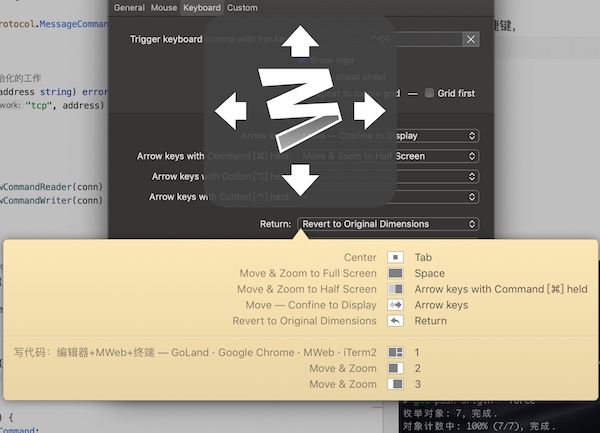
Task: Select the Keyboard tab
Action: (x=202, y=8)
